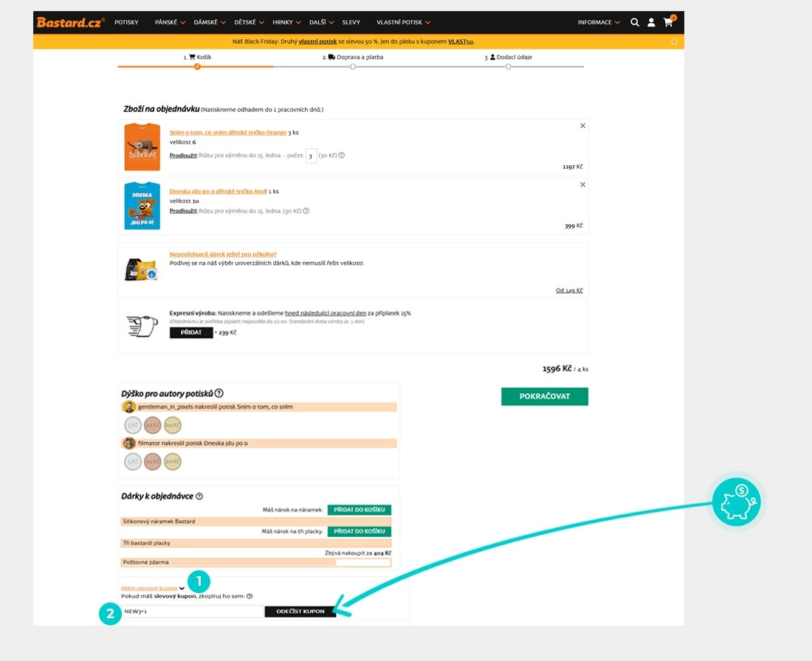Image resolution: width=812 pixels, height=661 pixels.
Task: Open the Slevy menu item
Action: coord(351,22)
